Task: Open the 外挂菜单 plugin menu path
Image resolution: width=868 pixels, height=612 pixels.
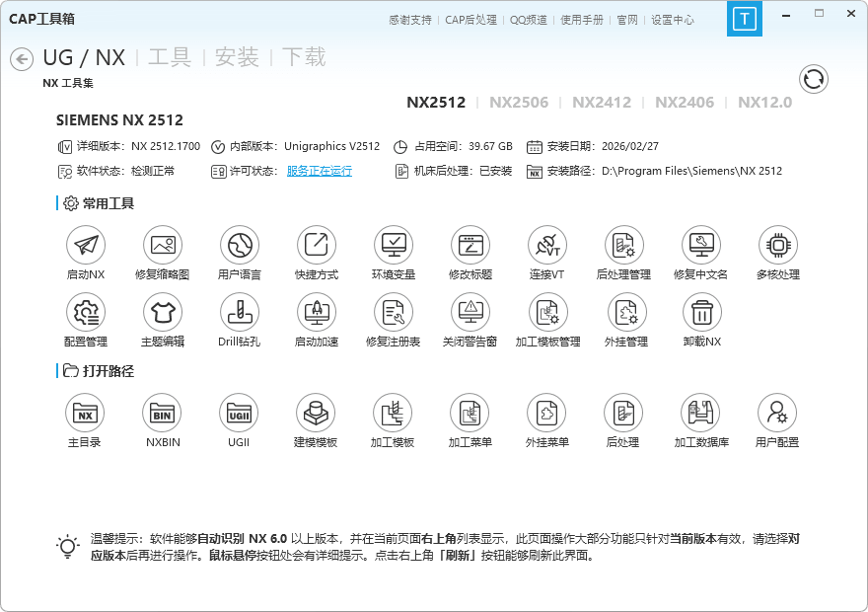Action: coord(546,414)
